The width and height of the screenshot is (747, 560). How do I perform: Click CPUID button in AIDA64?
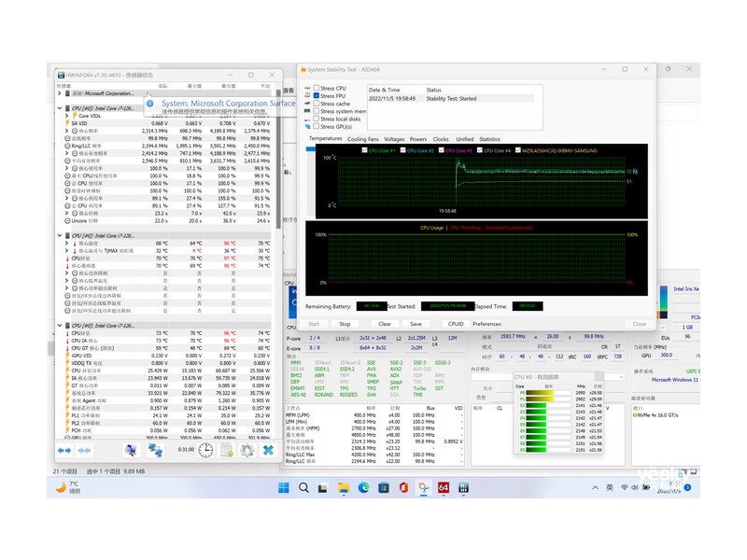point(456,324)
